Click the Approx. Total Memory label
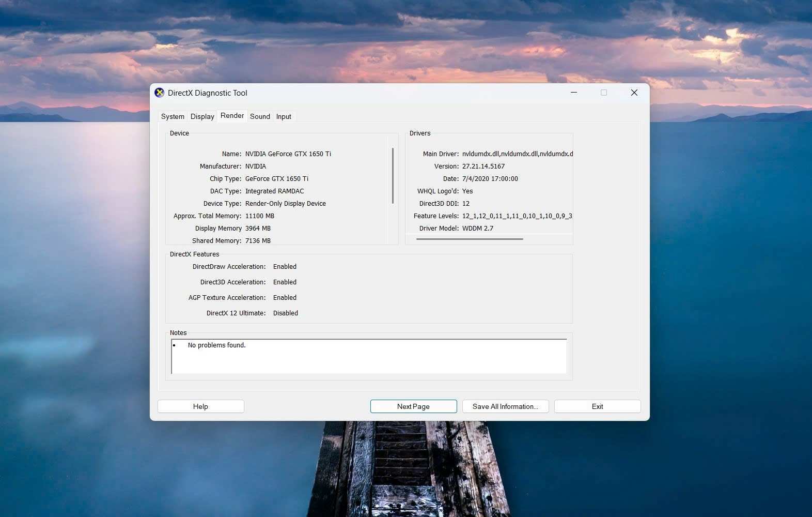The width and height of the screenshot is (812, 517). [207, 216]
